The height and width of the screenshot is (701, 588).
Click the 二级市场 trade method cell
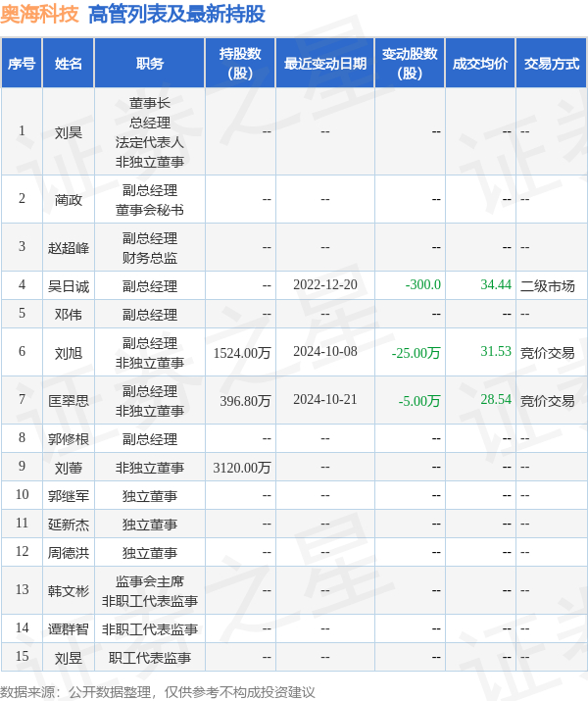click(548, 286)
